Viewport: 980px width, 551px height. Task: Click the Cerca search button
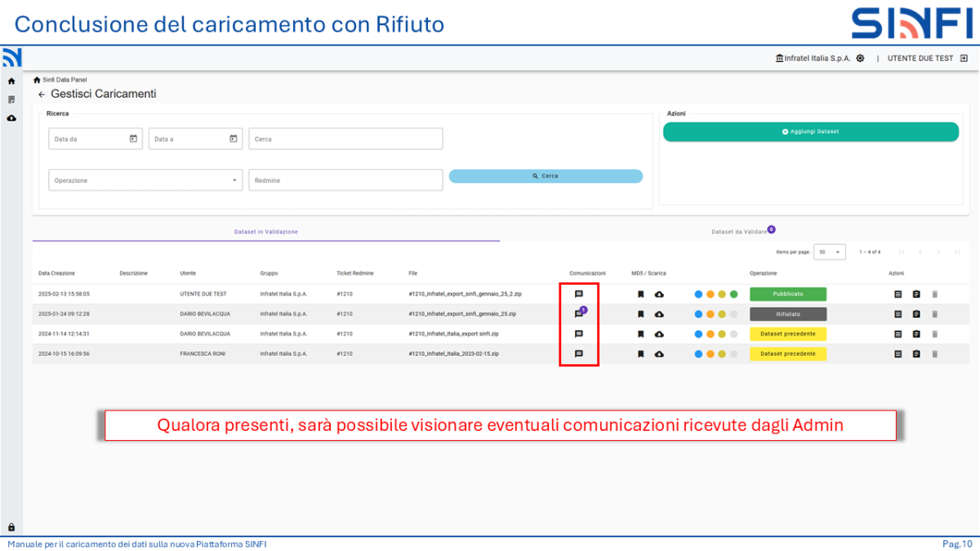click(546, 176)
